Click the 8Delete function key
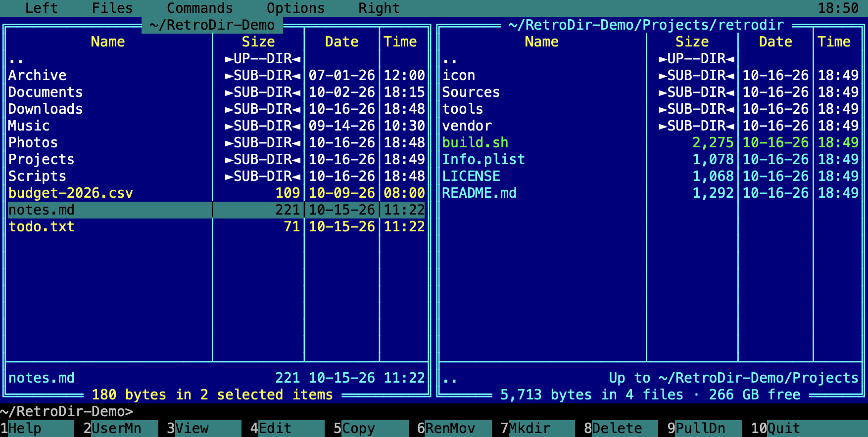This screenshot has width=868, height=437. pos(622,428)
